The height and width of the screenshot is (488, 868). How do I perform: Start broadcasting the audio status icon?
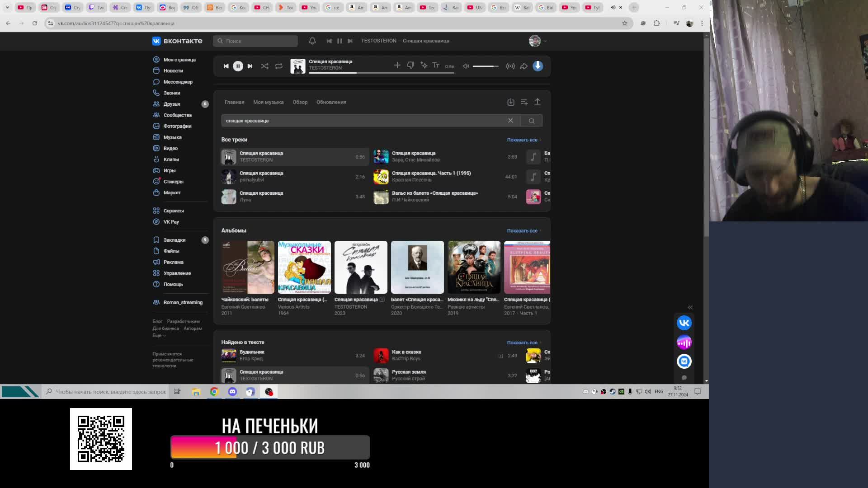pos(510,66)
